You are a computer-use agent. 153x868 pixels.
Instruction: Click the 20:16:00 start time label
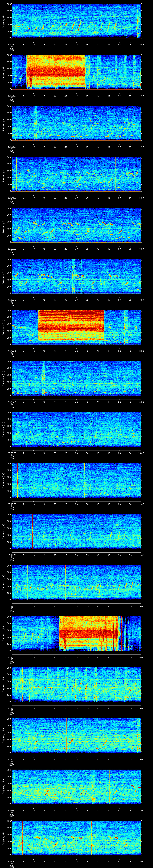pyautogui.click(x=12, y=810)
